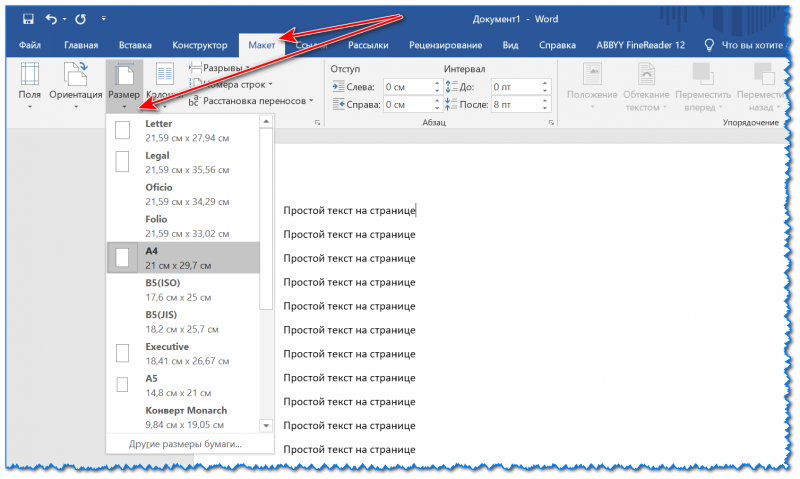Open the Расстановка переносов dropdown

[x=251, y=101]
